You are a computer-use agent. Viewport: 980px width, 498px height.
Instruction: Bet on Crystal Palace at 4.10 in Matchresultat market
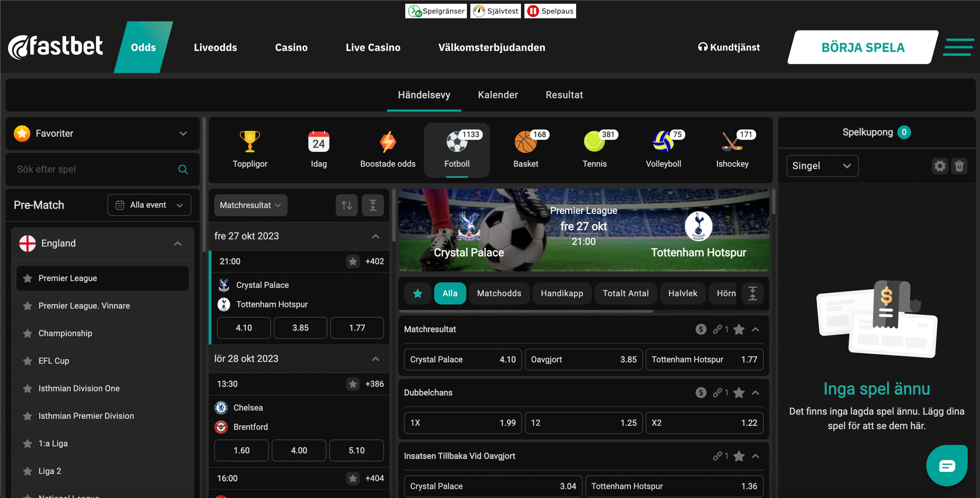pos(462,359)
